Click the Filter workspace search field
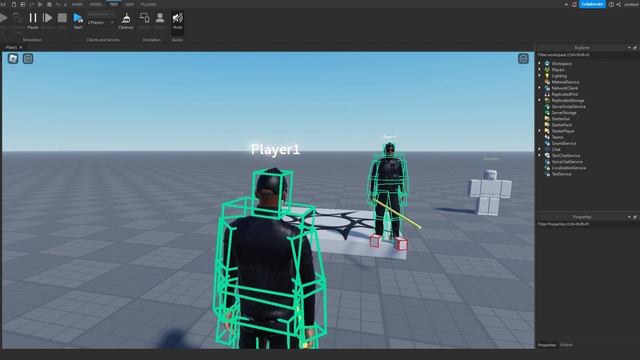The image size is (640, 360). click(587, 55)
